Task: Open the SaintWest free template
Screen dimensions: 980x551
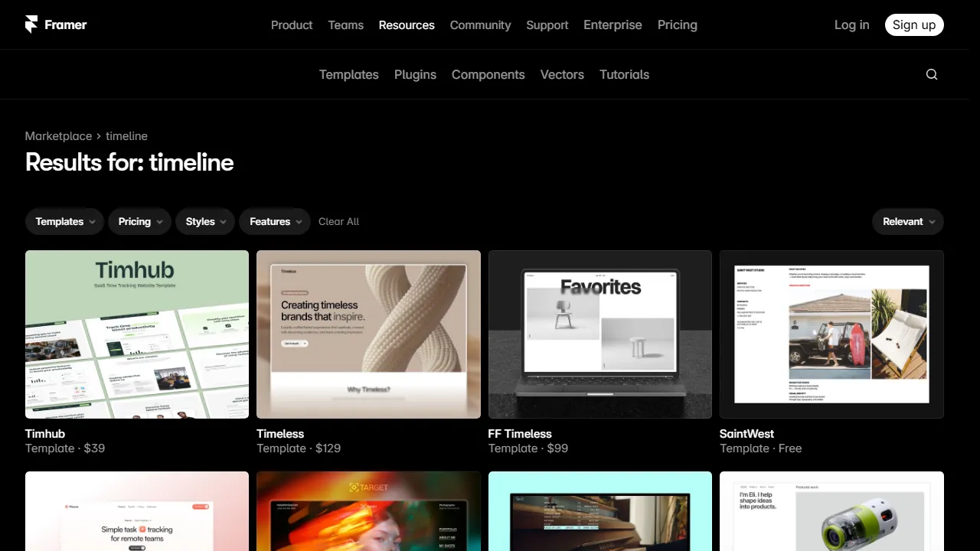Action: point(831,334)
